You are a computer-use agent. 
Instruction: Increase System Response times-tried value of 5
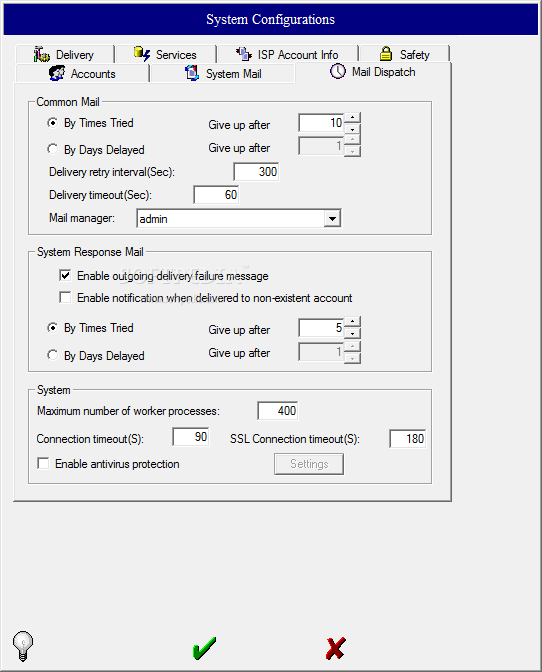pos(352,321)
